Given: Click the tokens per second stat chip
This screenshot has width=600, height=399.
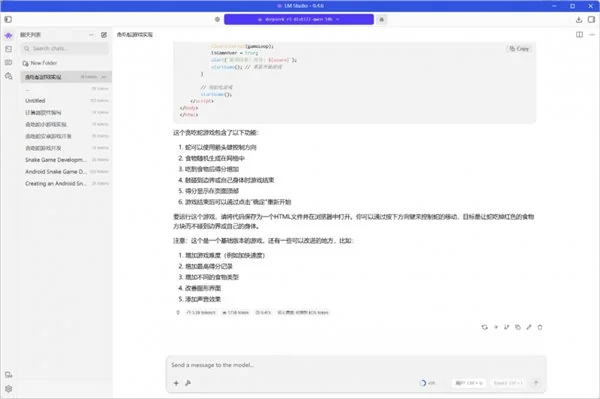Looking at the screenshot, I should (201, 313).
